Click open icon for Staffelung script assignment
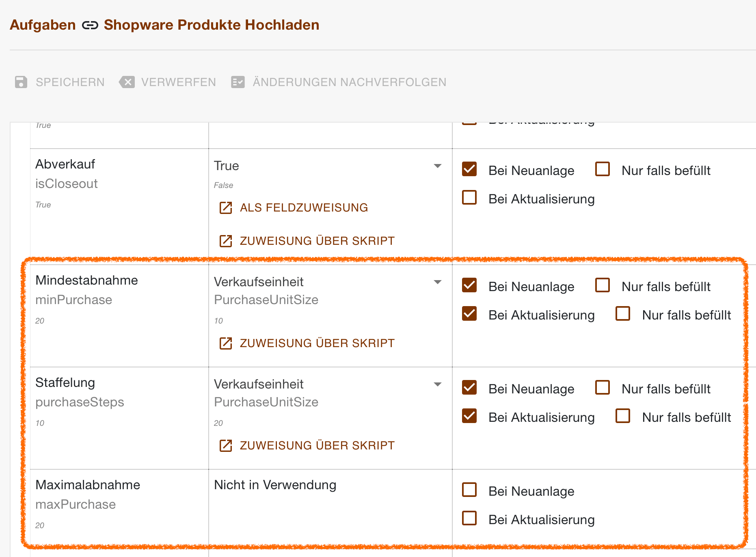756x557 pixels. (226, 446)
